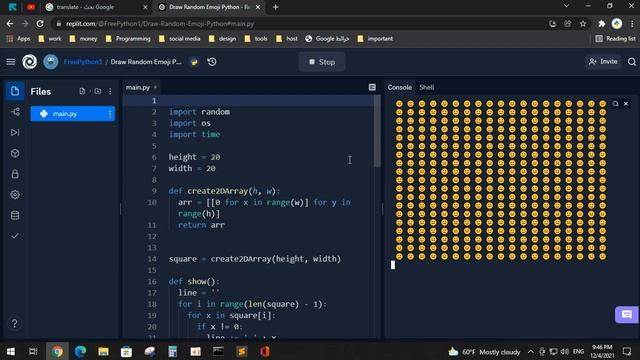Go back in the browser
The width and height of the screenshot is (640, 360).
10,24
